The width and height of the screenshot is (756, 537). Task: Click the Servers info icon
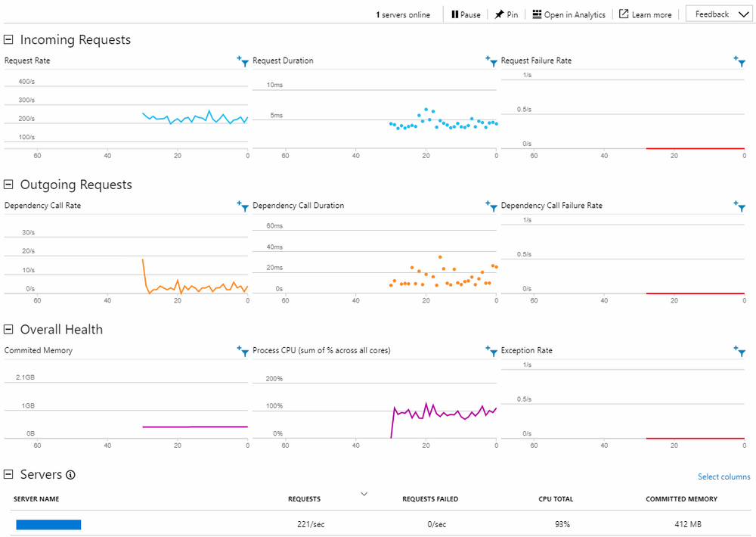click(71, 475)
